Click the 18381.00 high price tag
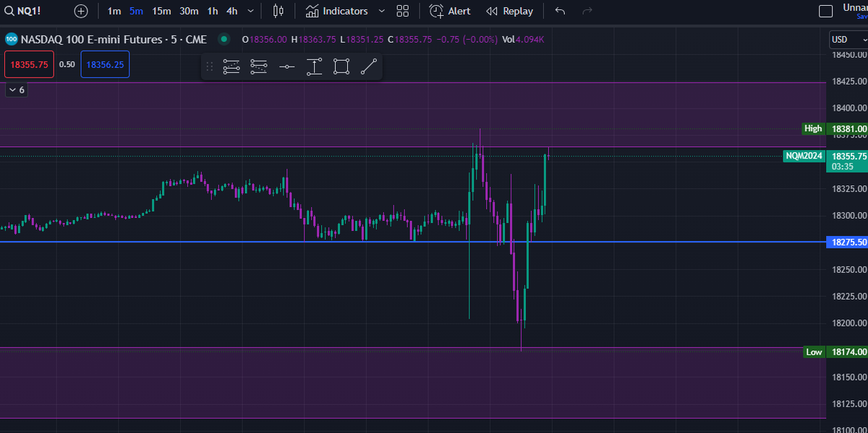 [x=848, y=129]
